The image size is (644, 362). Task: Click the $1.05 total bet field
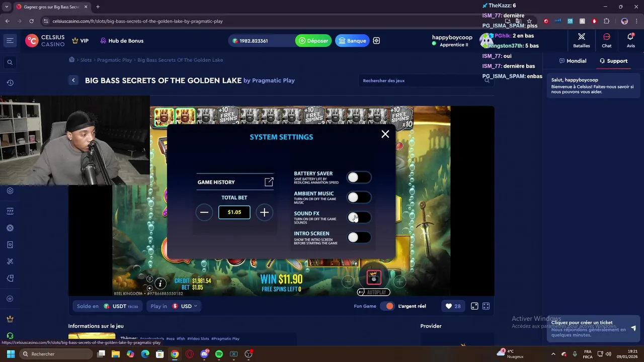(x=234, y=212)
